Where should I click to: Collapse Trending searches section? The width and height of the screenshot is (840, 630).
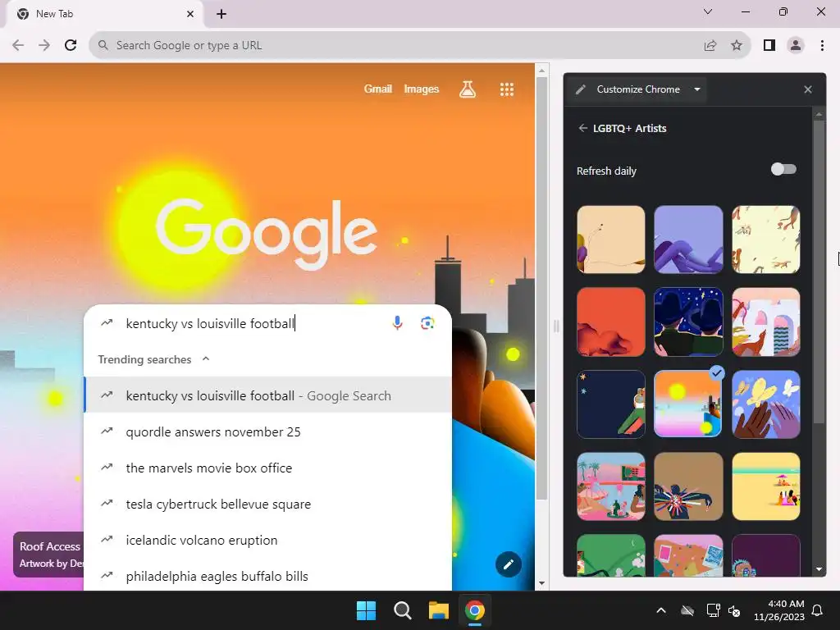(206, 359)
